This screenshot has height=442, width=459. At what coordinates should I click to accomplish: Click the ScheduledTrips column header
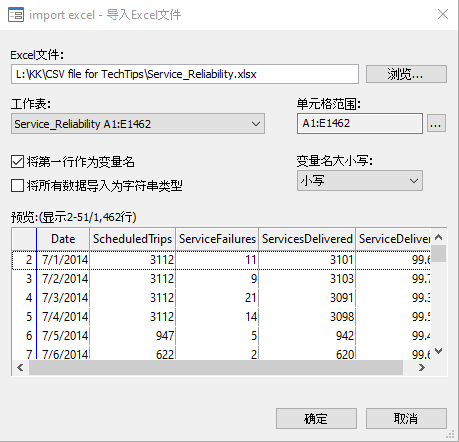pyautogui.click(x=132, y=239)
